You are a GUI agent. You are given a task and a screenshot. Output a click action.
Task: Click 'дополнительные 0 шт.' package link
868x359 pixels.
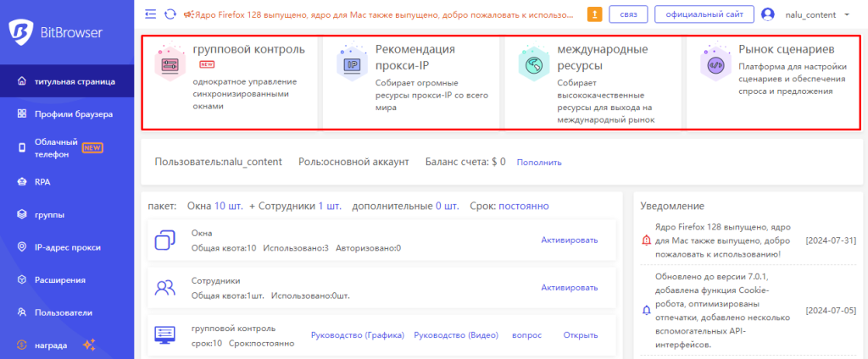(405, 206)
